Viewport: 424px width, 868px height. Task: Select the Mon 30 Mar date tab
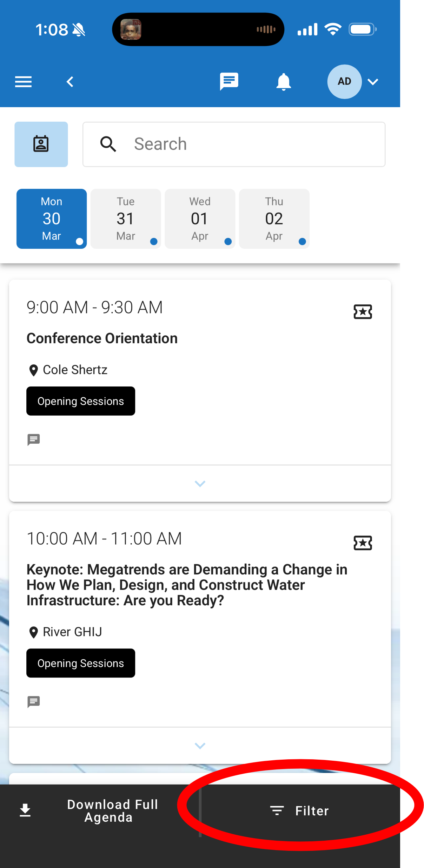(52, 218)
